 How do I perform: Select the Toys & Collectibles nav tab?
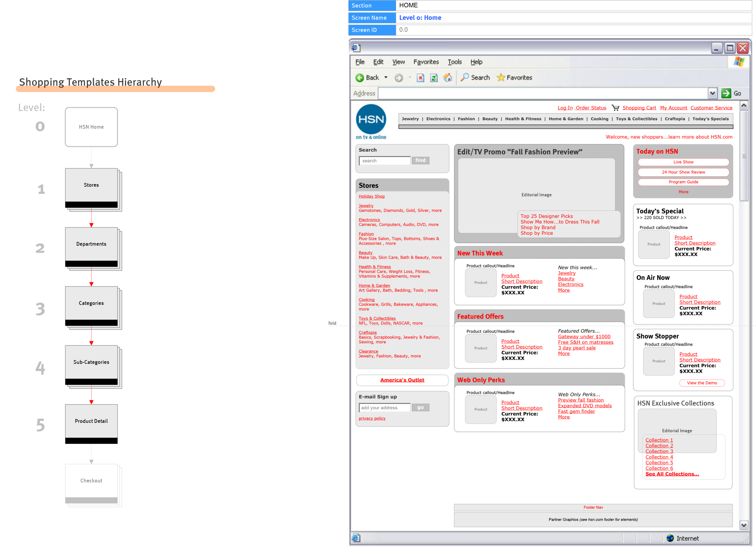coord(636,119)
